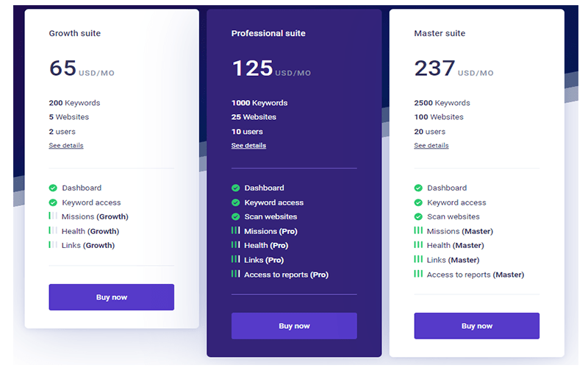Click the green check beside Growth Keyword access

tap(53, 202)
